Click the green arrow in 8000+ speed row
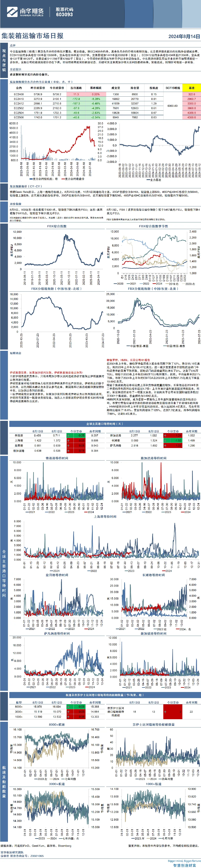The image size is (201, 868). tap(68, 707)
